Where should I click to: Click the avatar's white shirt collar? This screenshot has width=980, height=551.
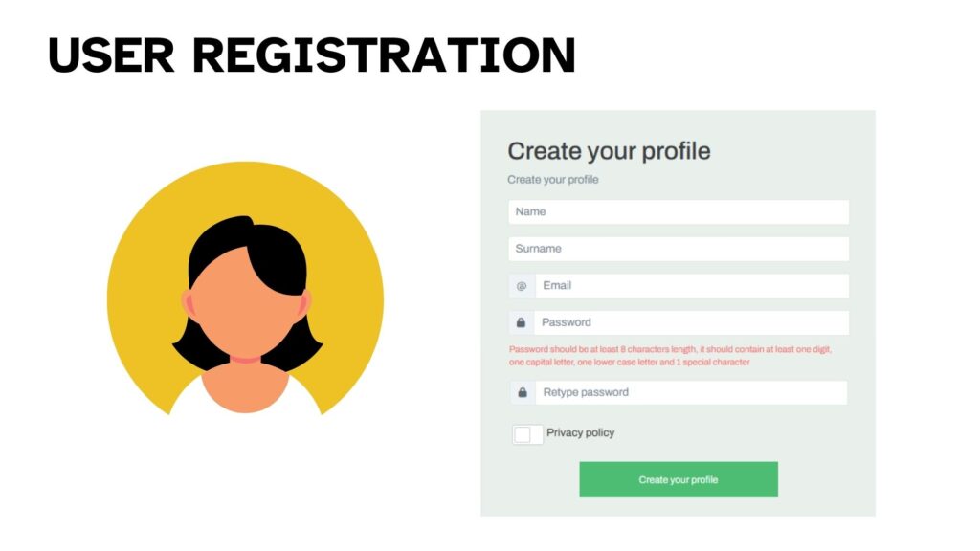188,399
